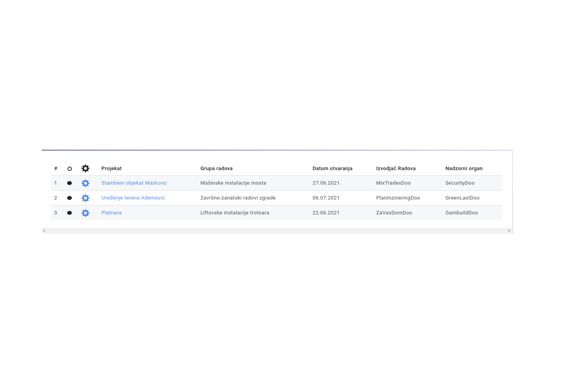The image size is (565, 392).
Task: Open settings gear for Uređenje terena Ademović
Action: pos(85,198)
